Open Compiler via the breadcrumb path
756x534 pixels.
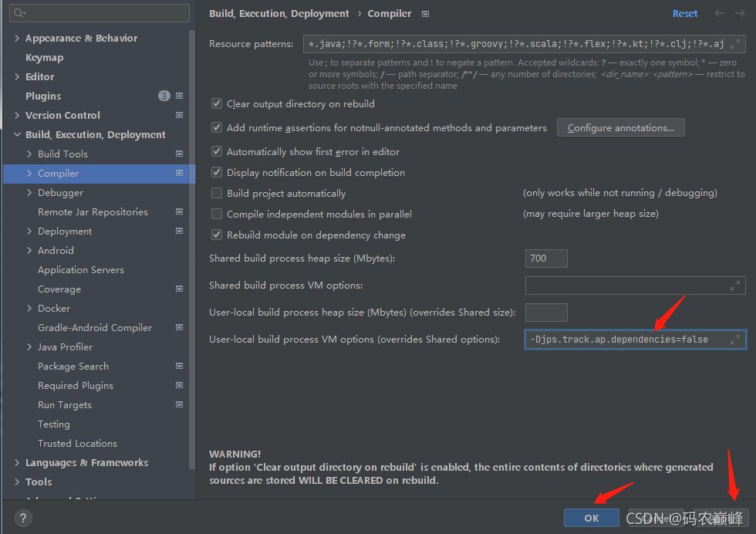click(x=389, y=13)
